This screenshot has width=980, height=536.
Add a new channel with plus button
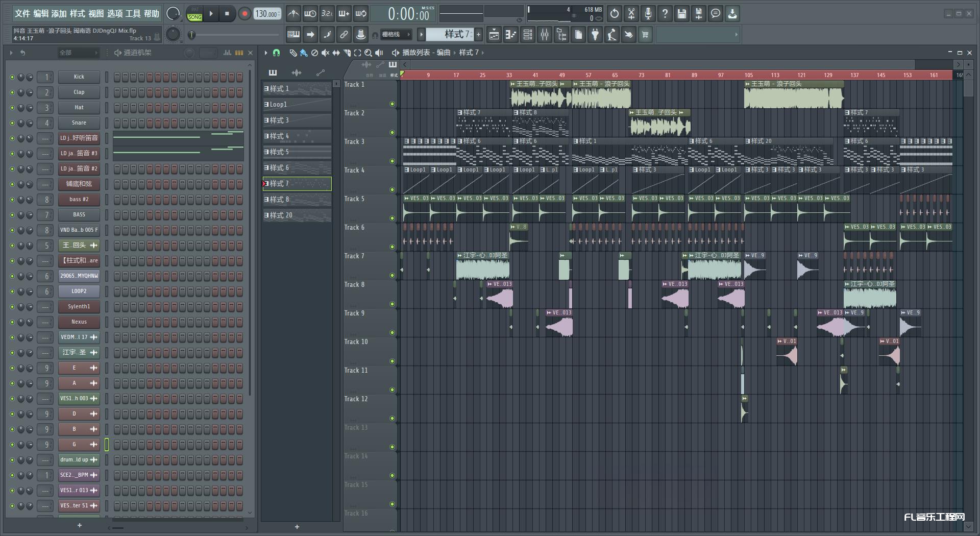coord(79,525)
